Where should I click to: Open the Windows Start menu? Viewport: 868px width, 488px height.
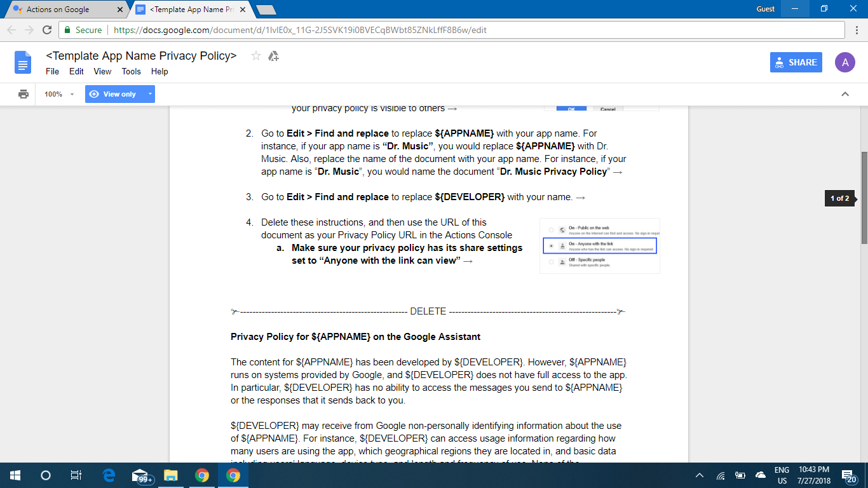[x=15, y=475]
